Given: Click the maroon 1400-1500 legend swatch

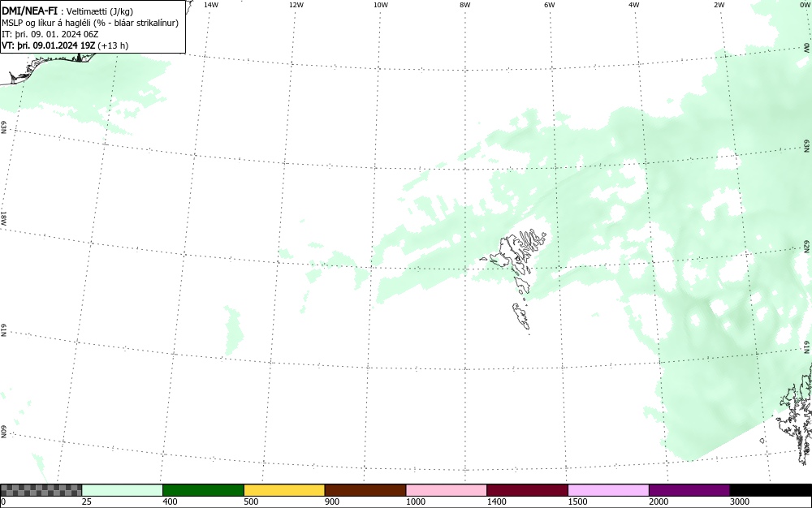Looking at the screenshot, I should [x=528, y=490].
